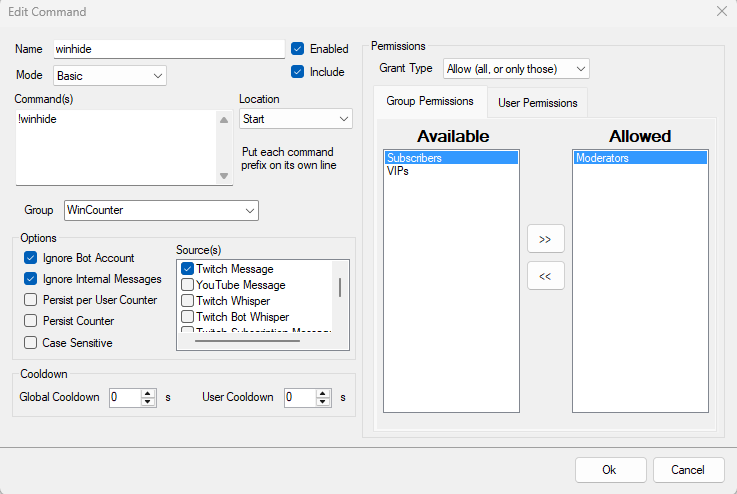Screen dimensions: 737x494
Task: Click into the Command(s) text area
Action: [x=116, y=148]
